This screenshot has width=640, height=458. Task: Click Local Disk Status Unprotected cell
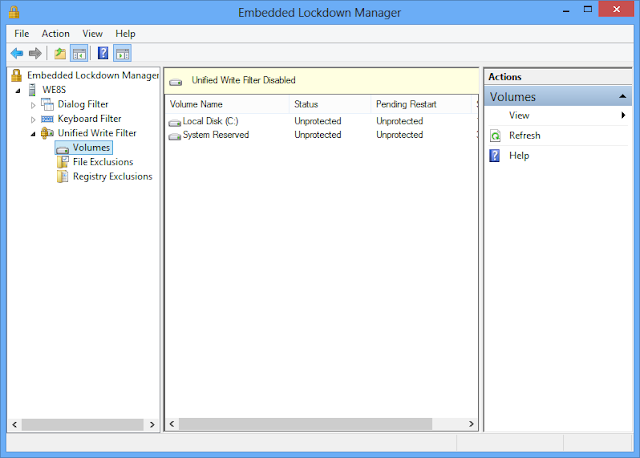coord(318,121)
